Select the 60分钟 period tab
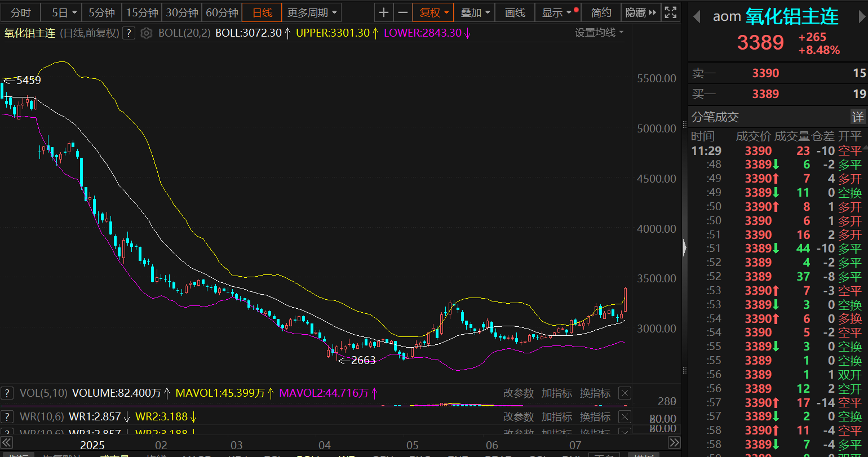This screenshot has height=457, width=868. pyautogui.click(x=222, y=12)
